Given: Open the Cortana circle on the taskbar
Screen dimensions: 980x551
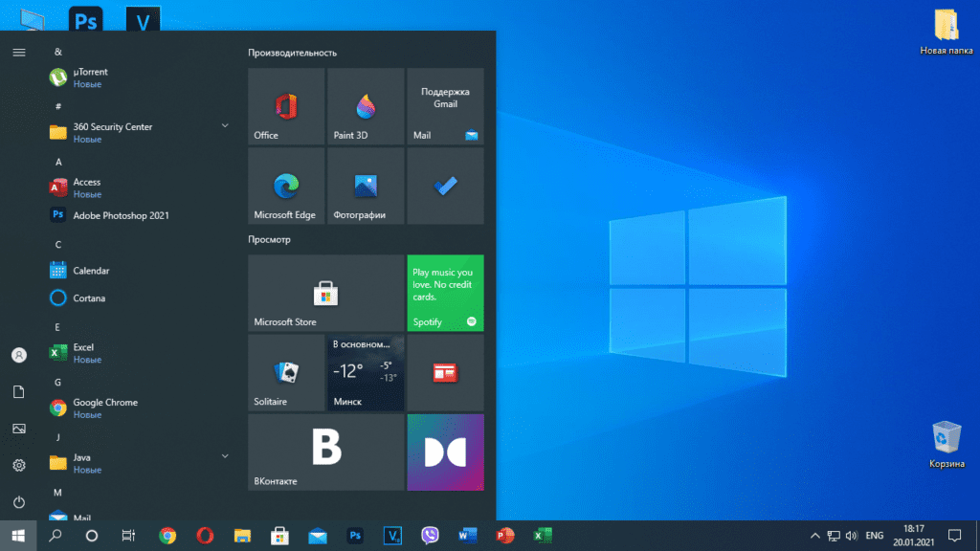Looking at the screenshot, I should pos(92,536).
